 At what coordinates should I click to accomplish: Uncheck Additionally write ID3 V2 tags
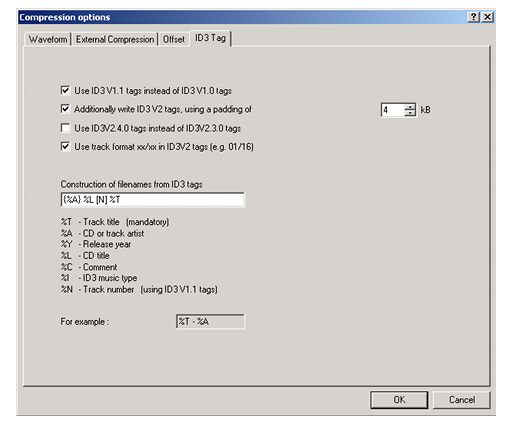point(65,109)
